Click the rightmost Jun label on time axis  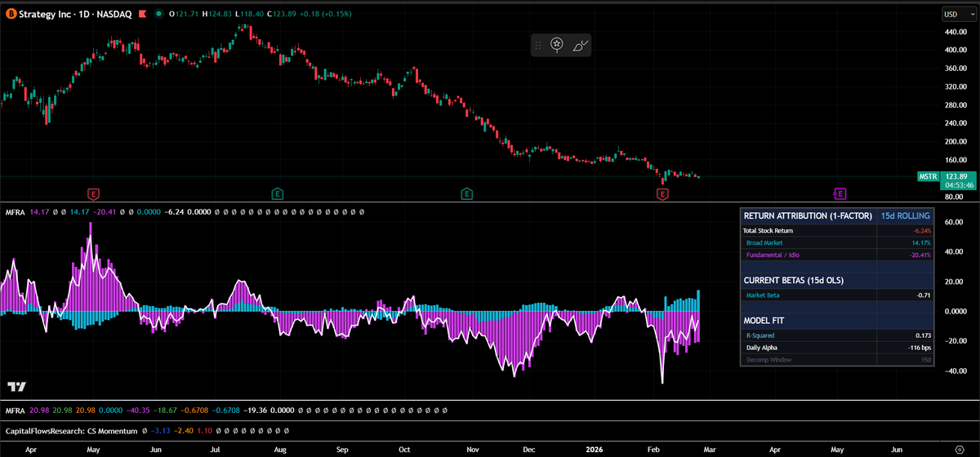(897, 449)
